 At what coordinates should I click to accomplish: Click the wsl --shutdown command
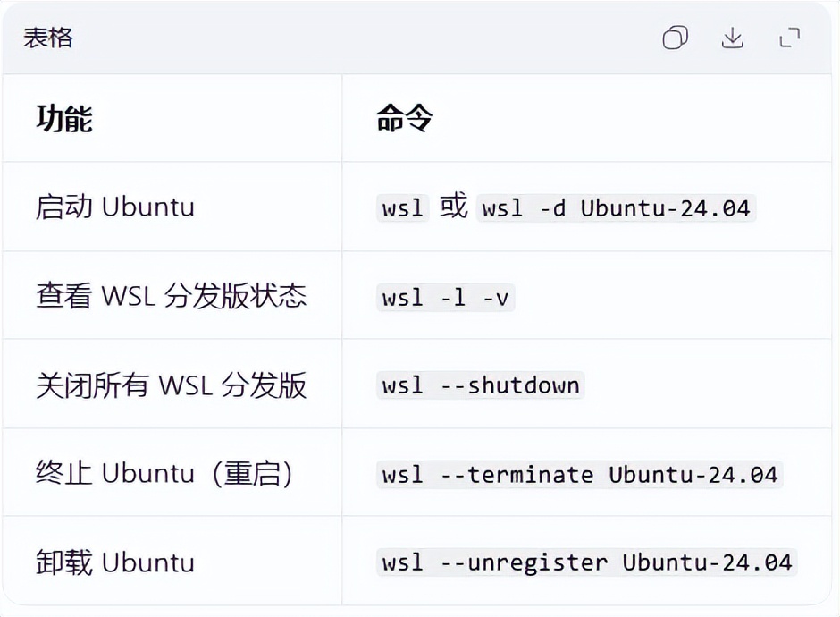click(x=480, y=385)
